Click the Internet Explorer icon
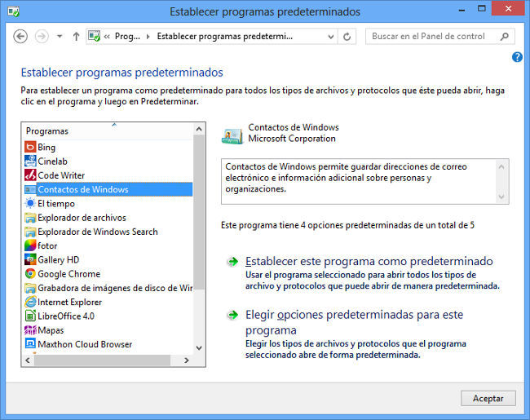 [30, 302]
